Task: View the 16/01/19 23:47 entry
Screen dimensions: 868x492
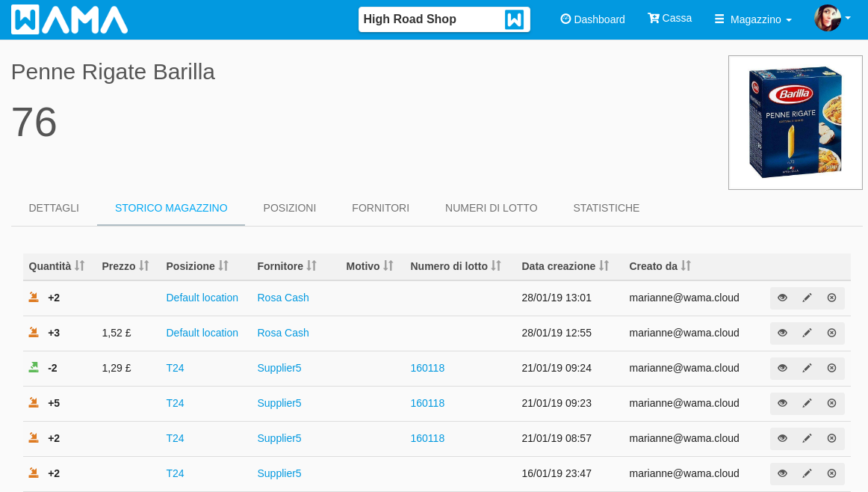Action: tap(782, 474)
